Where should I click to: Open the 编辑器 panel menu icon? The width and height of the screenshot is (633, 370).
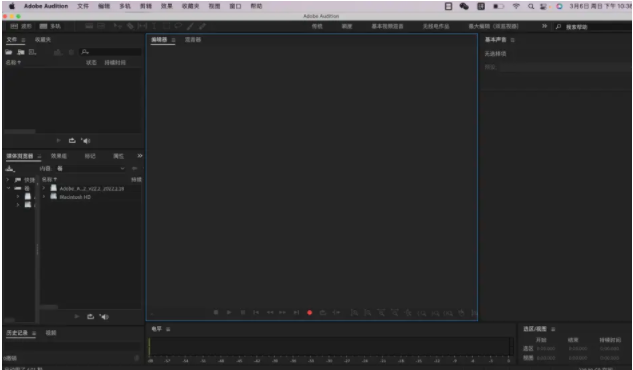173,40
